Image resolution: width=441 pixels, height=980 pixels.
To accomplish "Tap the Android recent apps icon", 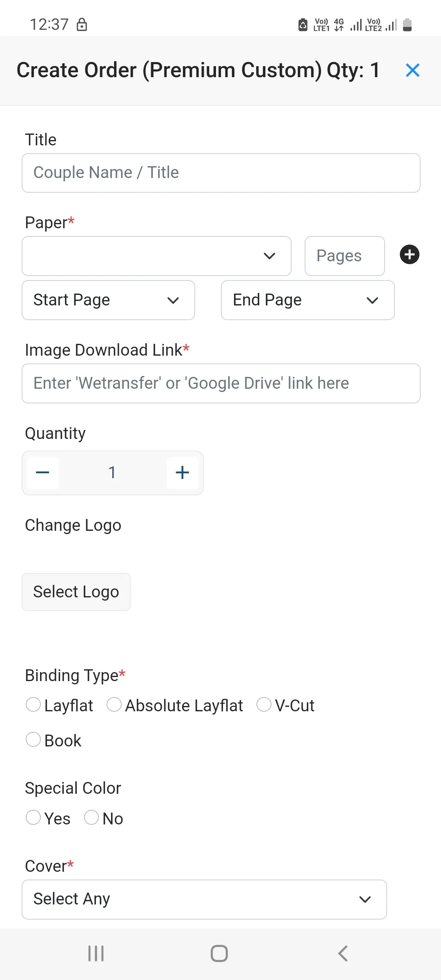I will click(x=96, y=953).
